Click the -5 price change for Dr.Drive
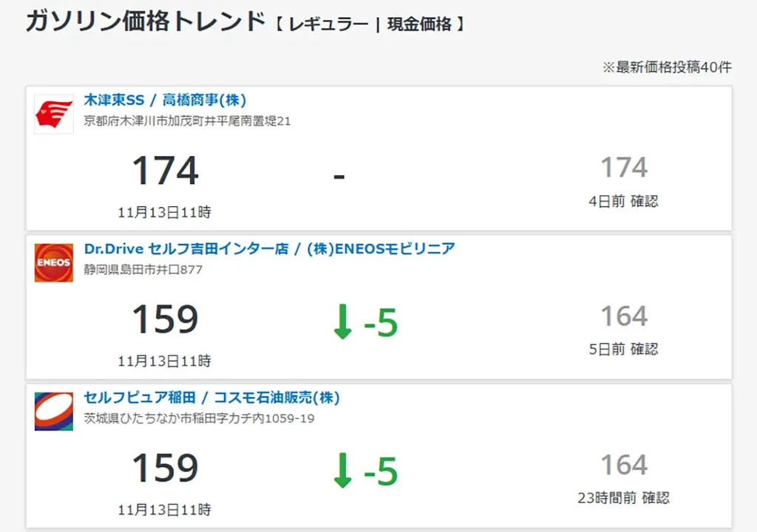Viewport: 757px width, 532px height. 381,324
